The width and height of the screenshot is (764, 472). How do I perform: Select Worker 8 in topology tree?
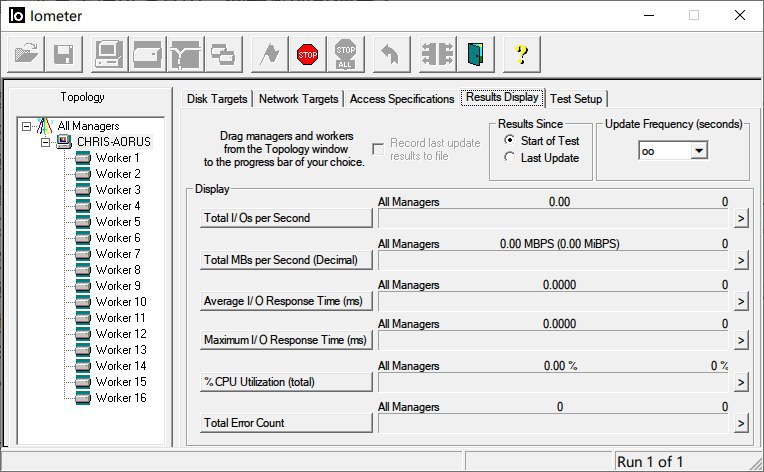118,270
